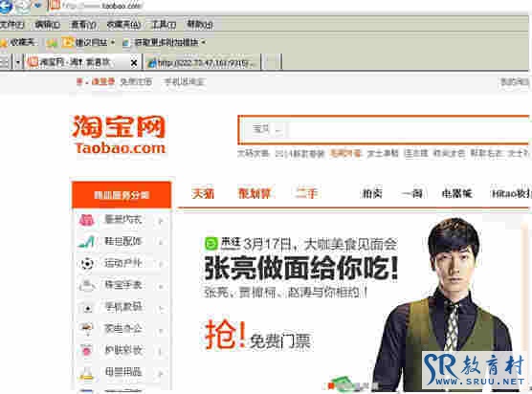This screenshot has height=394, width=532.
Task: Click the browser back arrow button
Action: pos(5,6)
